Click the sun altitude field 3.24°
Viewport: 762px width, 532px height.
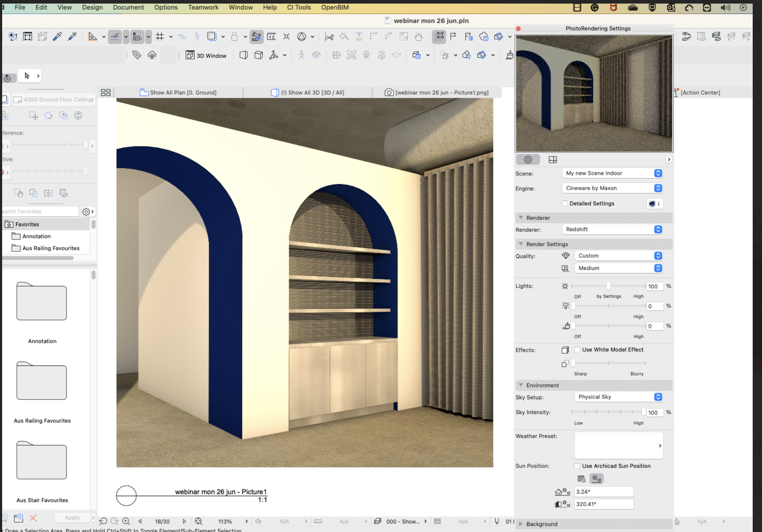[604, 492]
